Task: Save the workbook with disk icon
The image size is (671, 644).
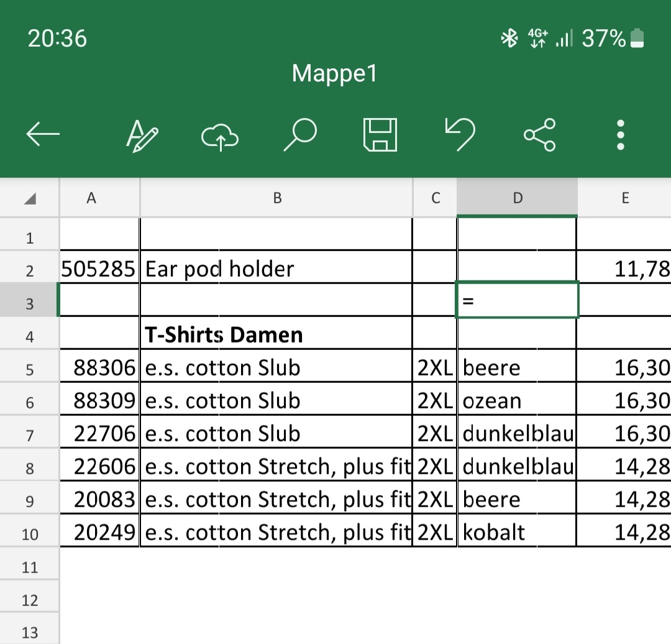Action: point(380,135)
